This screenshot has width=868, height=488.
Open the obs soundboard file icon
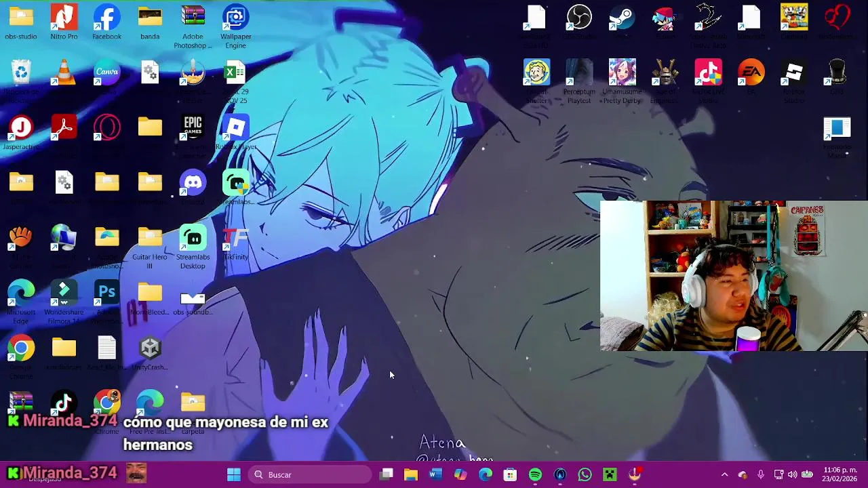(193, 298)
